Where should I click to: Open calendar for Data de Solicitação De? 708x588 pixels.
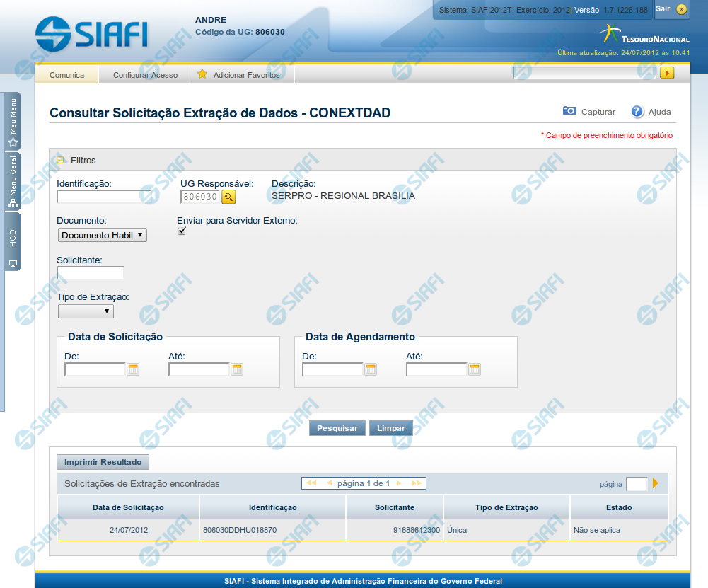(133, 369)
